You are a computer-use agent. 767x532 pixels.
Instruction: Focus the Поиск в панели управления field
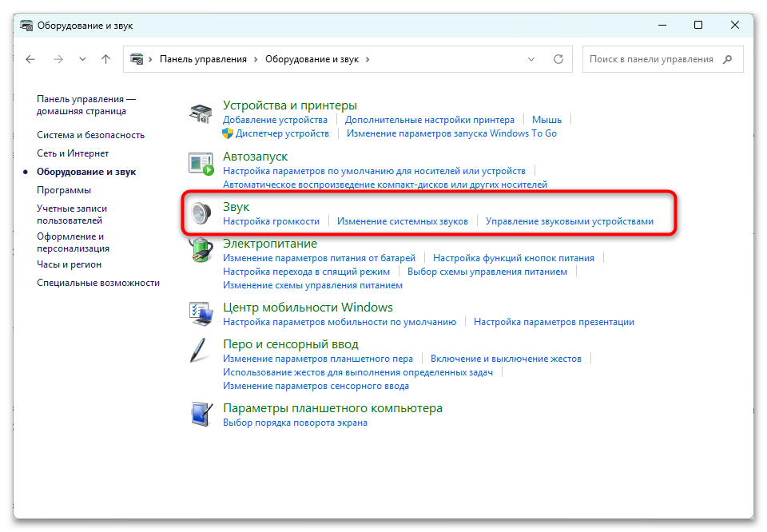tap(663, 59)
